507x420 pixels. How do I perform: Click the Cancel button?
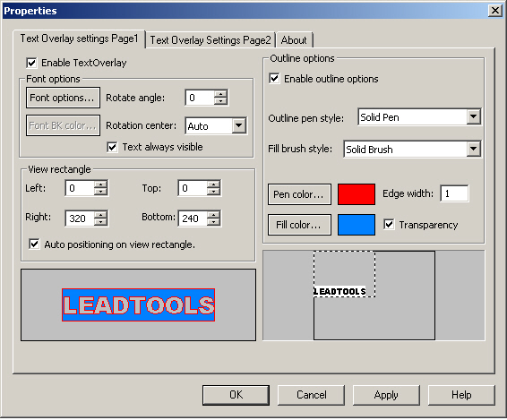(312, 395)
